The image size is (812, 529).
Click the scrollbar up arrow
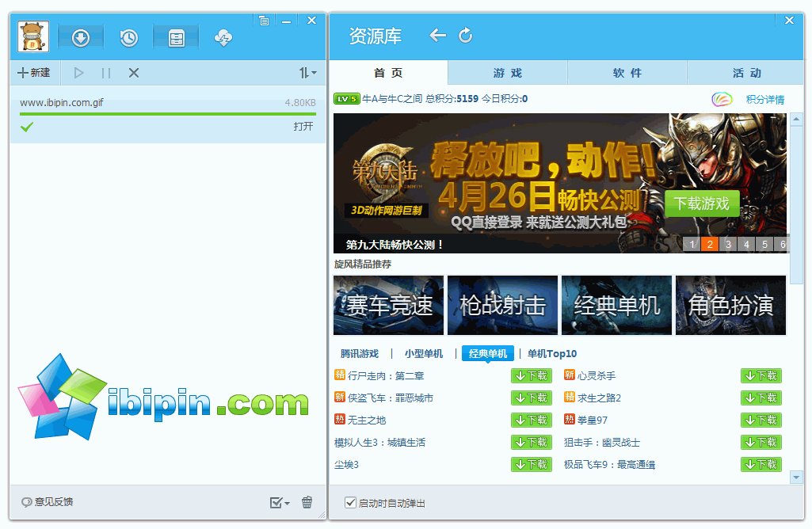coord(796,120)
